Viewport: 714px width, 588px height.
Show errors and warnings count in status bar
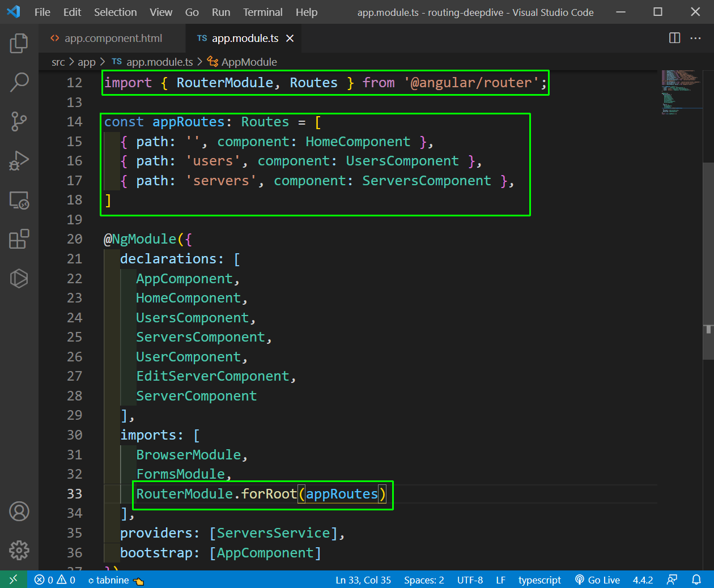pyautogui.click(x=55, y=580)
